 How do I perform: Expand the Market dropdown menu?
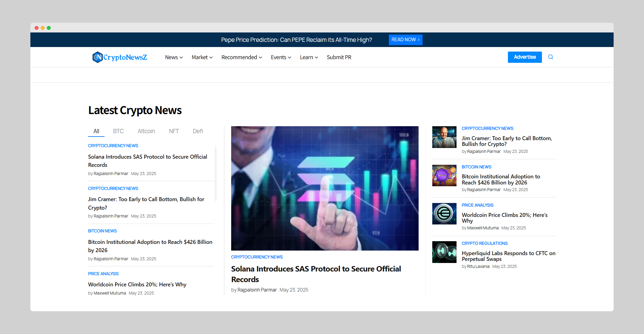point(202,57)
